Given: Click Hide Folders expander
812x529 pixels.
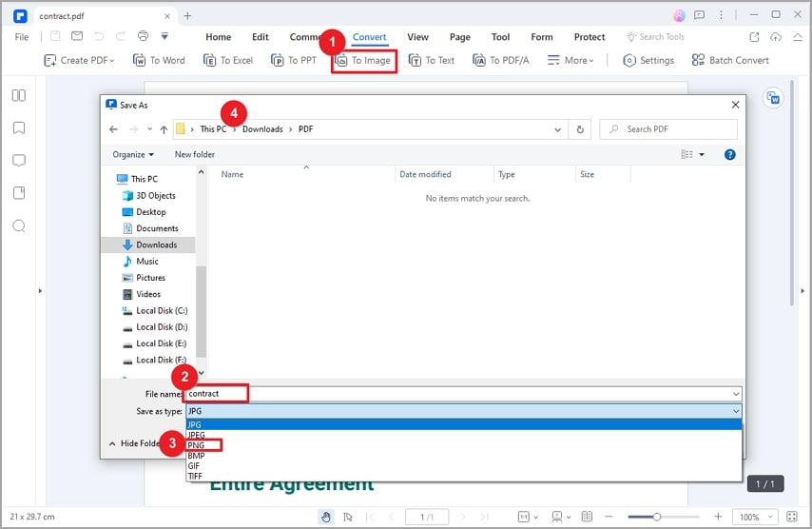Looking at the screenshot, I should (136, 443).
